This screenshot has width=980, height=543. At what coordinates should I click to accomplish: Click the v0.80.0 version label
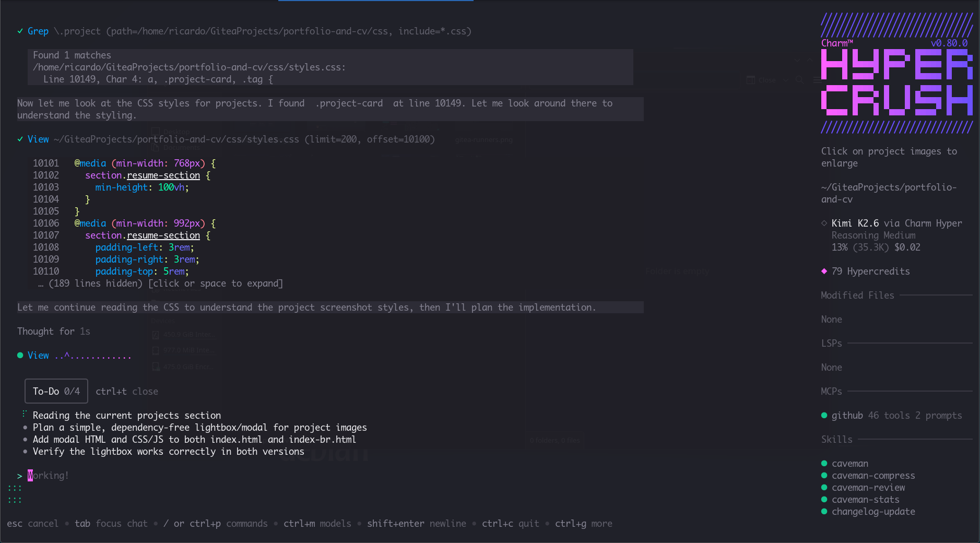(x=949, y=43)
